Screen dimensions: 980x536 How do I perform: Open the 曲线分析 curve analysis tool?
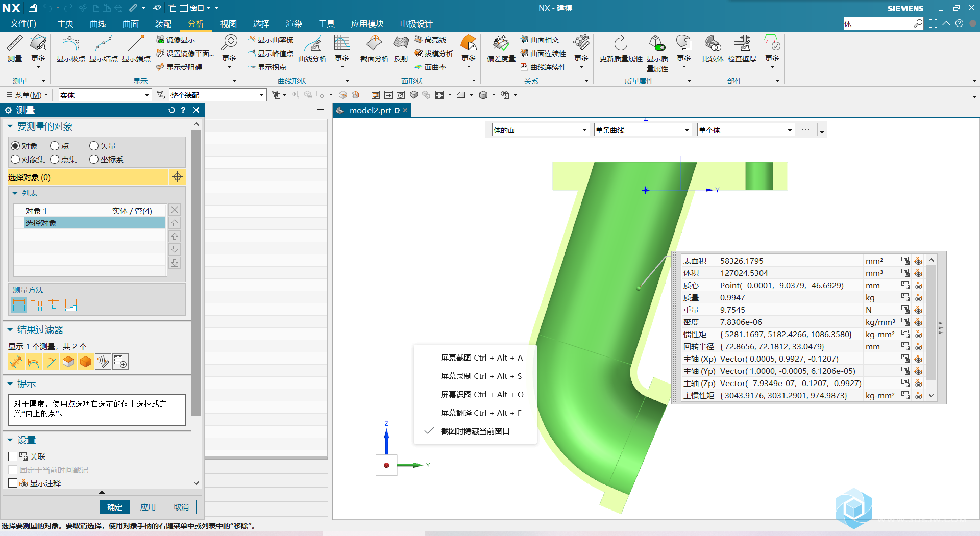tap(312, 48)
